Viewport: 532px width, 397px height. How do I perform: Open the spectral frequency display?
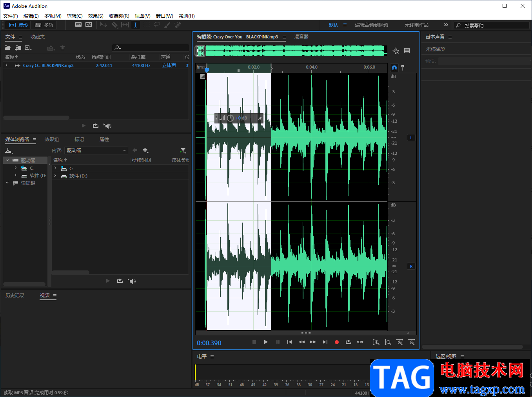pyautogui.click(x=78, y=25)
